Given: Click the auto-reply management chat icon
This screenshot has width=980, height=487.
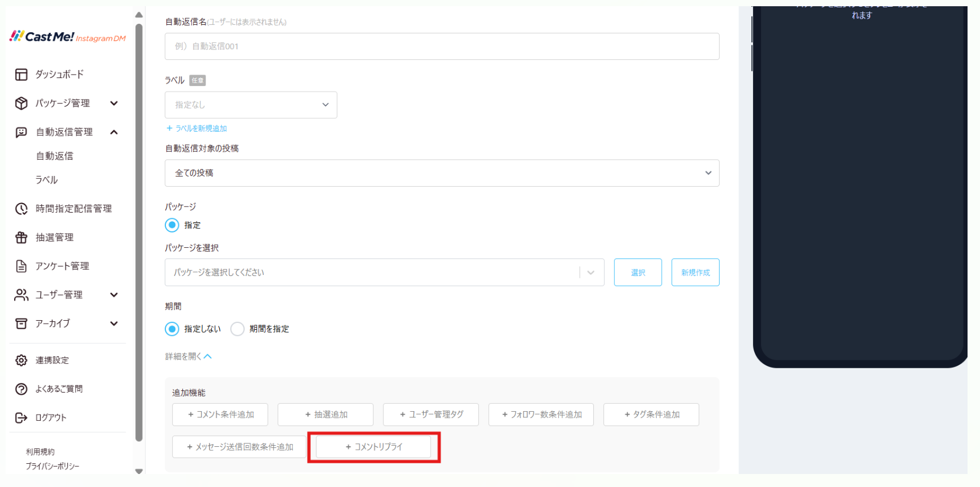Looking at the screenshot, I should tap(22, 132).
